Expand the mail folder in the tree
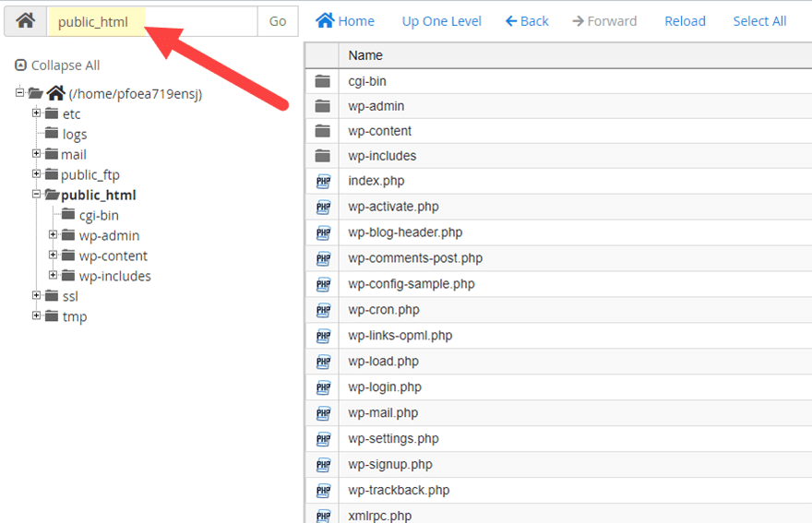This screenshot has width=812, height=523. 36,153
